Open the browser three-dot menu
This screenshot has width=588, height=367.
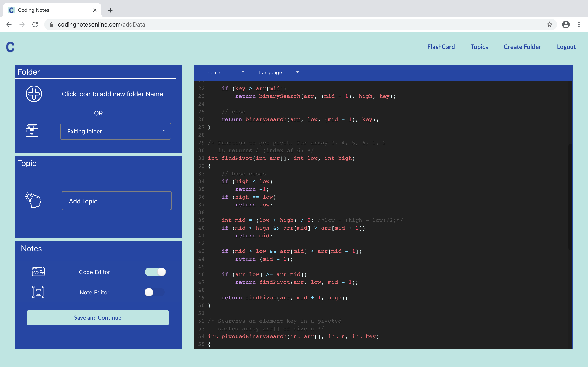click(x=579, y=24)
